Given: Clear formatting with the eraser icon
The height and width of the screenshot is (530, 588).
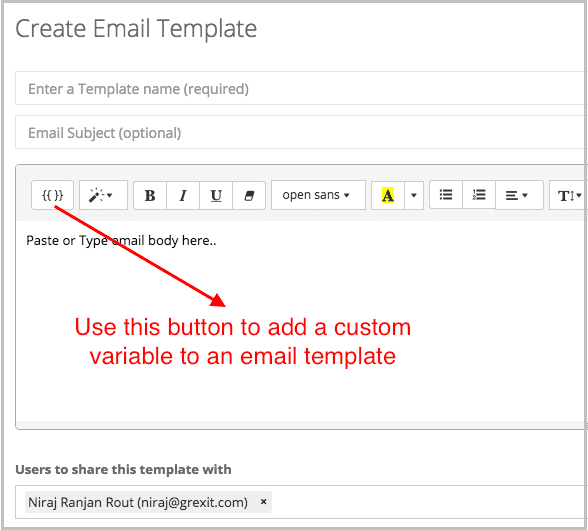Looking at the screenshot, I should (249, 195).
